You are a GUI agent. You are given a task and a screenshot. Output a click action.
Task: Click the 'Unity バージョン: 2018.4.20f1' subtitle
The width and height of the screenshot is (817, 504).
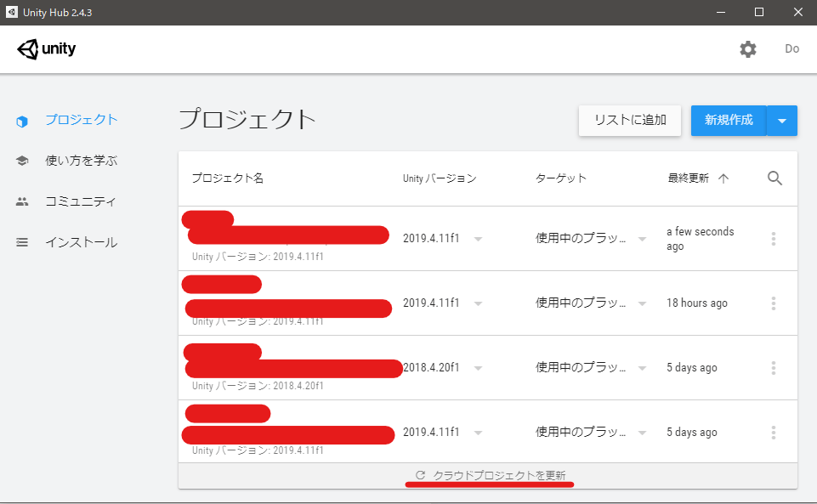coord(258,386)
